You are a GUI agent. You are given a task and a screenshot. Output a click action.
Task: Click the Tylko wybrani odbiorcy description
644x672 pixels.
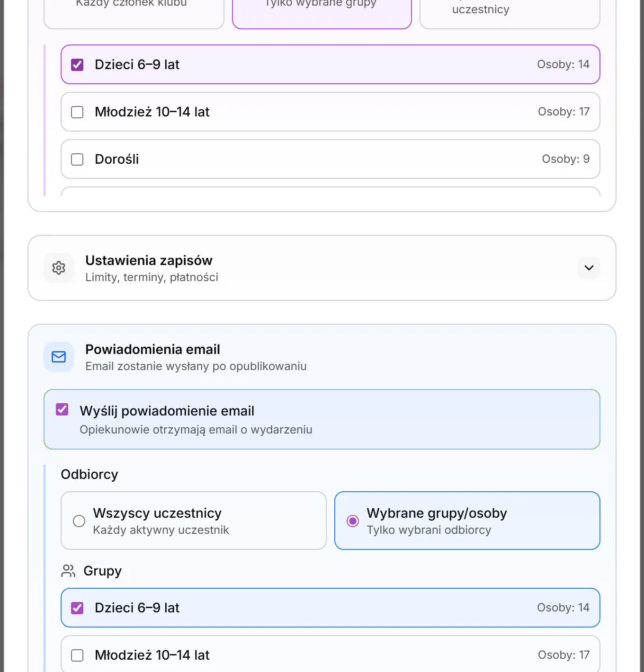tap(429, 530)
